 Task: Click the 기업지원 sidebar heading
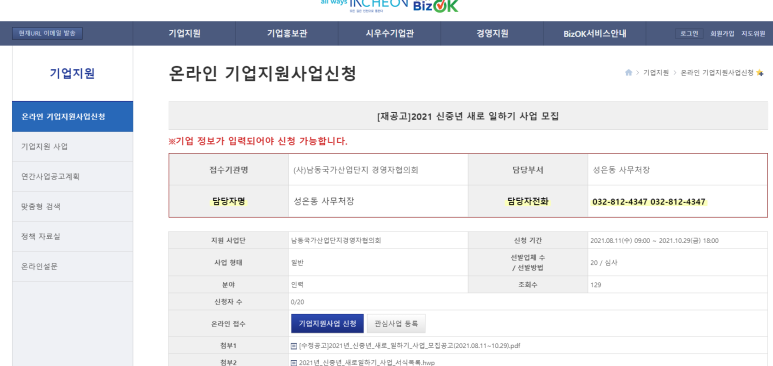pyautogui.click(x=72, y=73)
